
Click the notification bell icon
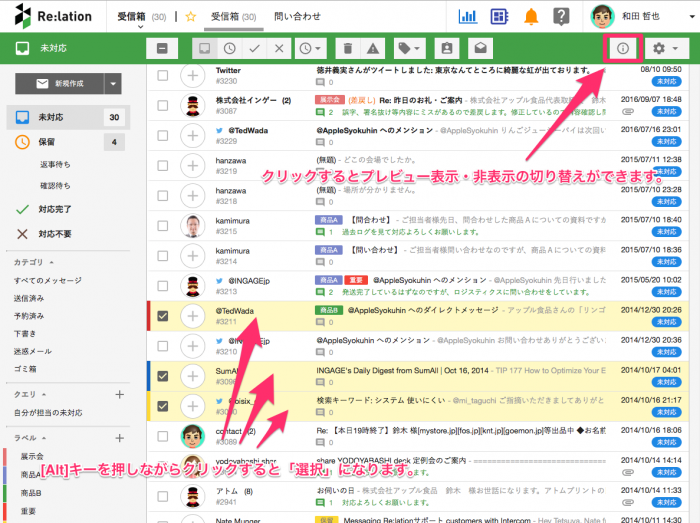click(531, 17)
